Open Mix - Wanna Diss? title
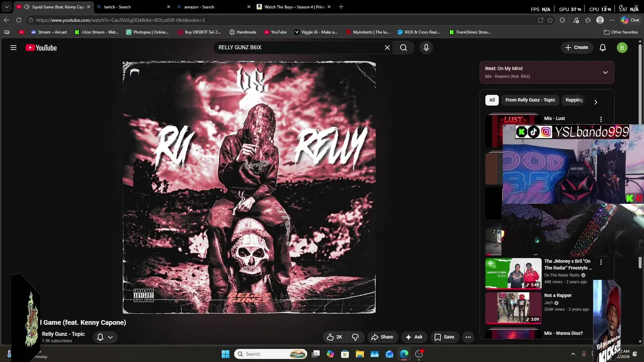 click(563, 333)
